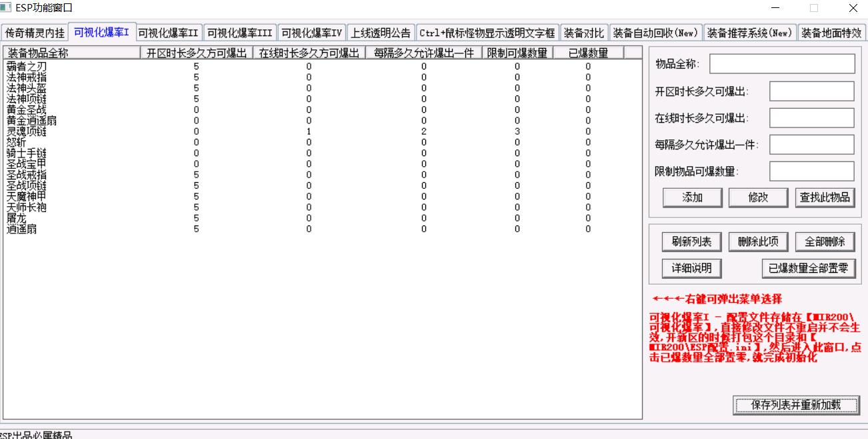Select the 法神戒指 row
This screenshot has width=868, height=439.
click(x=323, y=77)
